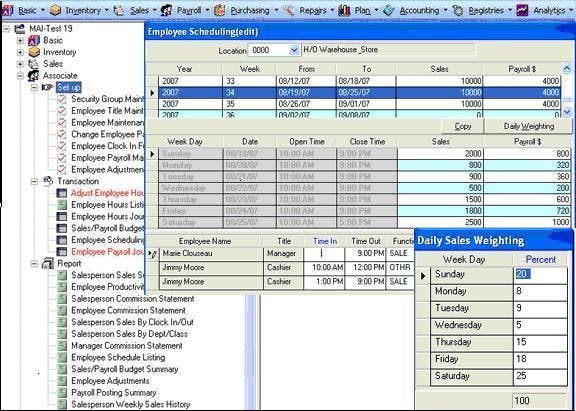Click the Daily Weighting button

529,126
